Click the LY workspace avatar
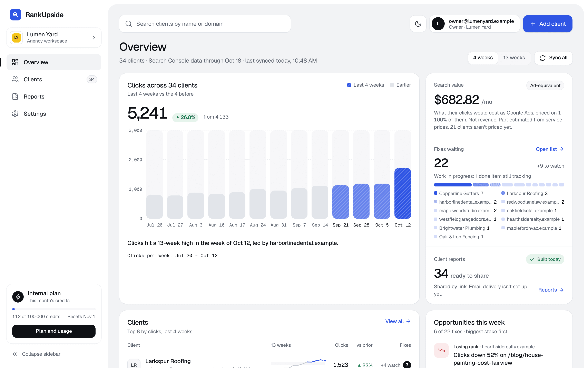The height and width of the screenshot is (368, 588). click(x=16, y=37)
